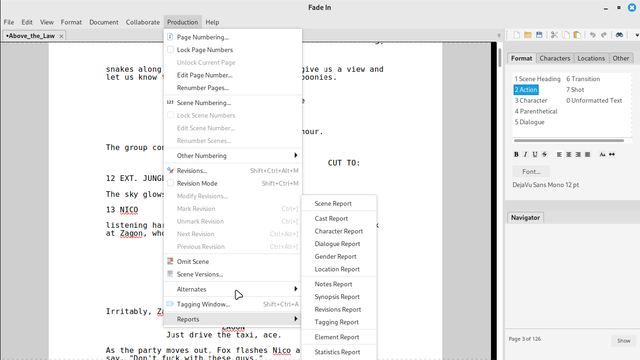
Task: Click the Save floppy disk icon
Action: pyautogui.click(x=539, y=35)
